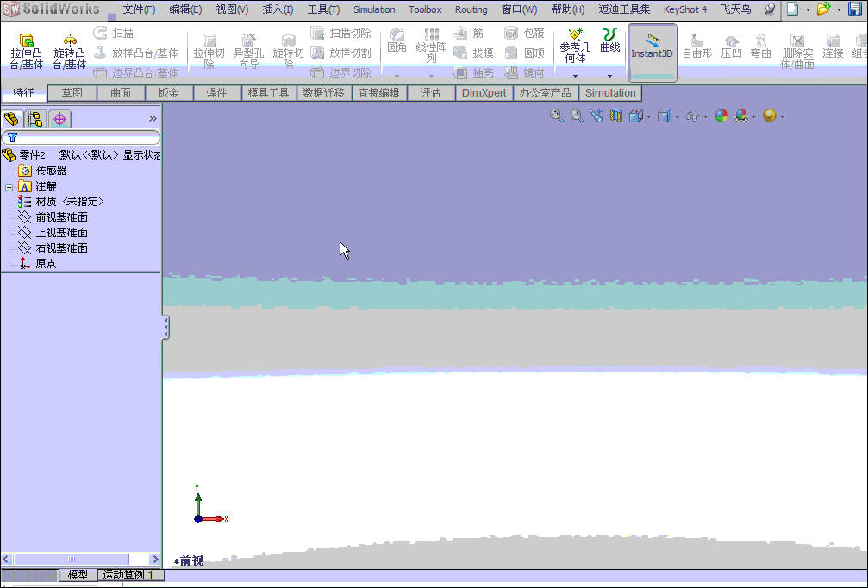Open the Fillet dropdown arrow
Viewport: 868px width, 588px height.
tap(397, 76)
